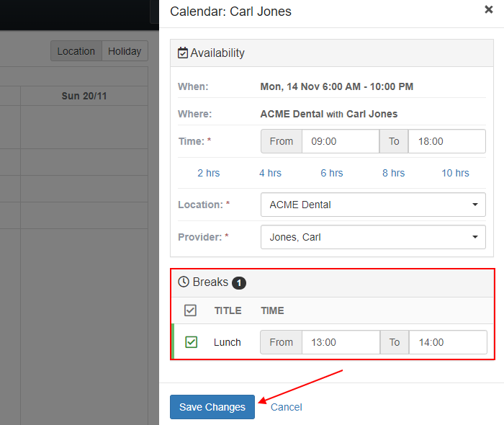Click the Sun 20/11 column header
The height and width of the screenshot is (425, 504).
[x=84, y=96]
